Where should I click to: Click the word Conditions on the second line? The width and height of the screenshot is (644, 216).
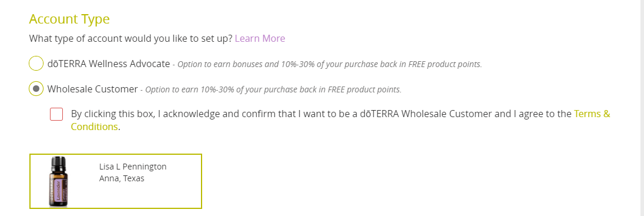95,127
